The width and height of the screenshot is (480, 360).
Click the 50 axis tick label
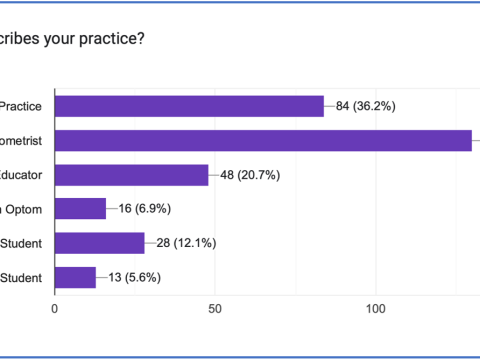pos(215,309)
